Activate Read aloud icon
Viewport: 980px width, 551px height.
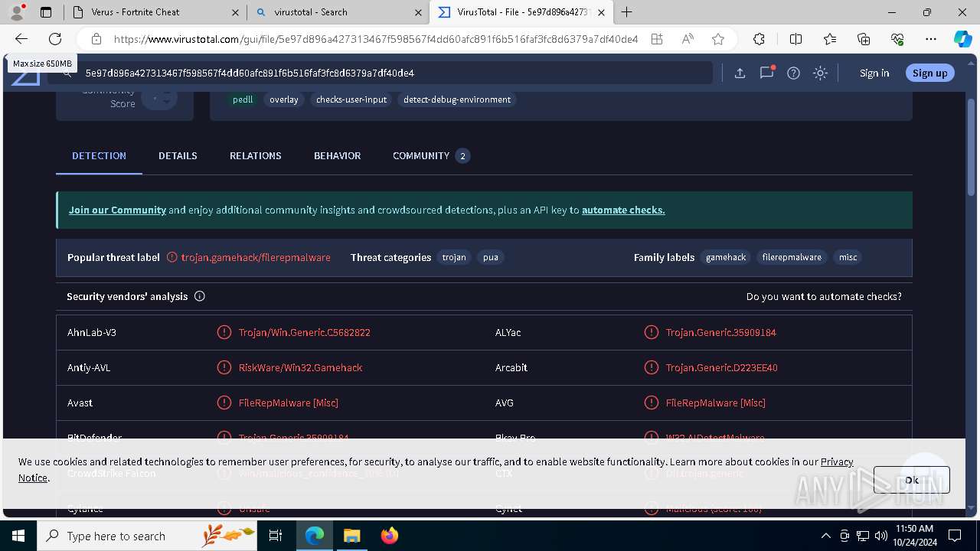click(688, 39)
